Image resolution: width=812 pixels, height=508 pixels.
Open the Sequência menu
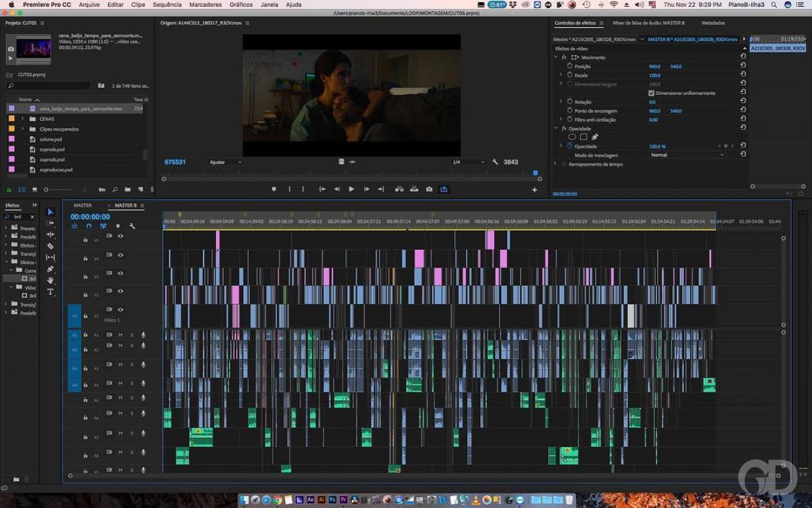pyautogui.click(x=166, y=5)
